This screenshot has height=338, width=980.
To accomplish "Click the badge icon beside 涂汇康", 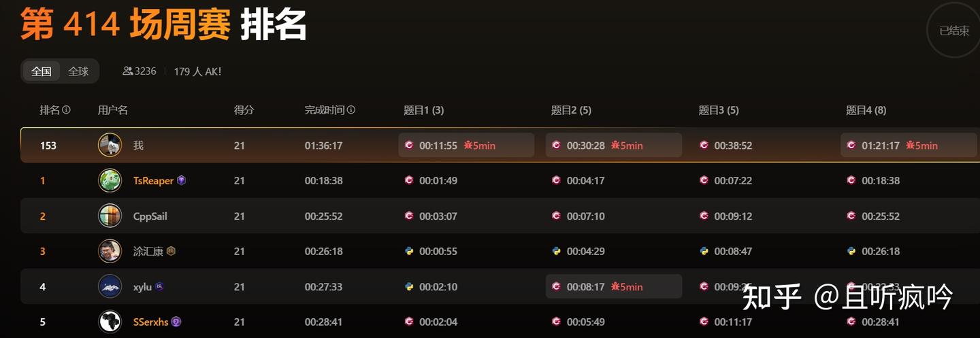I will coord(171,251).
